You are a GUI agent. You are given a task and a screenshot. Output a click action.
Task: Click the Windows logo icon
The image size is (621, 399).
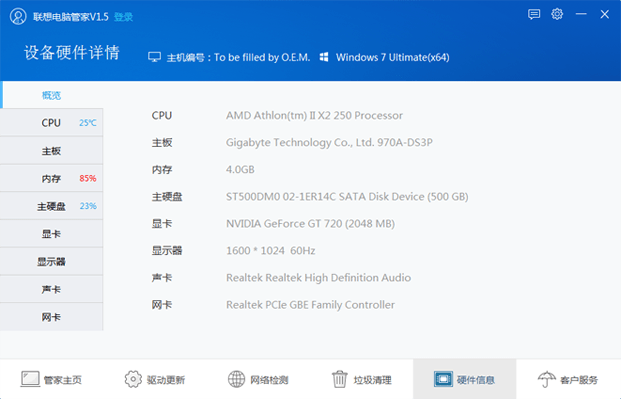324,57
